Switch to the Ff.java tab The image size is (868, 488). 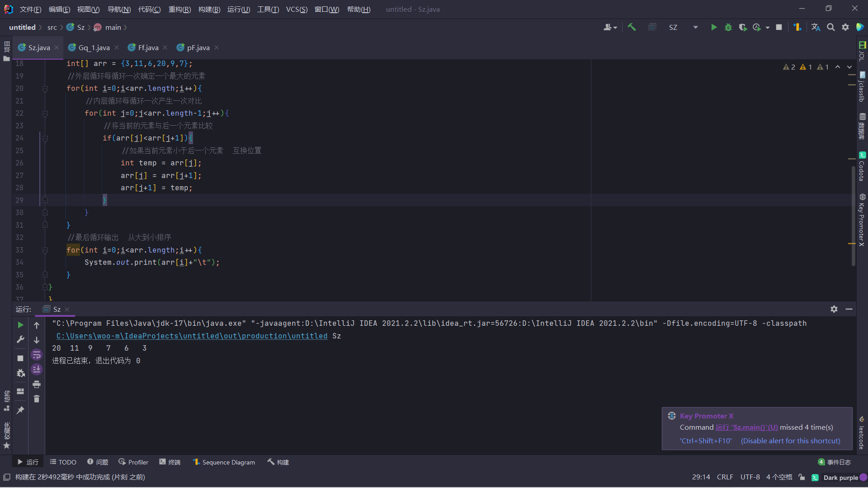(x=148, y=47)
